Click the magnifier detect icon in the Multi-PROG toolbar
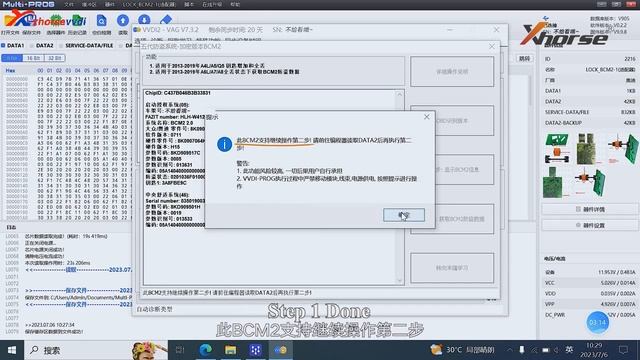This screenshot has height=360, width=640. coord(101,20)
